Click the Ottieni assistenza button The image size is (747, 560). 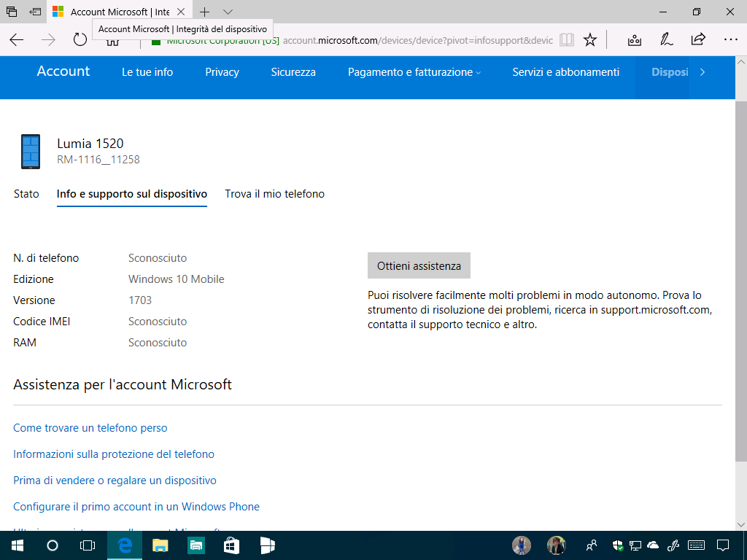(x=419, y=265)
